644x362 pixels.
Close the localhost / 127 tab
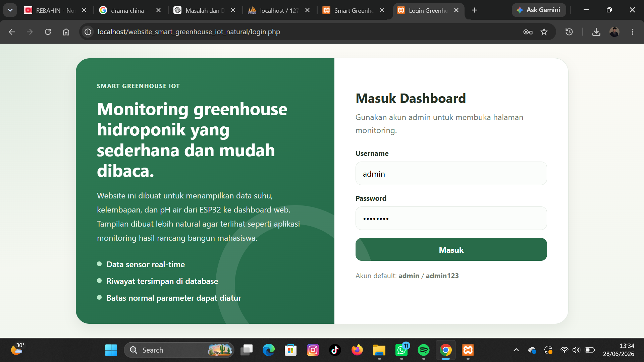308,10
